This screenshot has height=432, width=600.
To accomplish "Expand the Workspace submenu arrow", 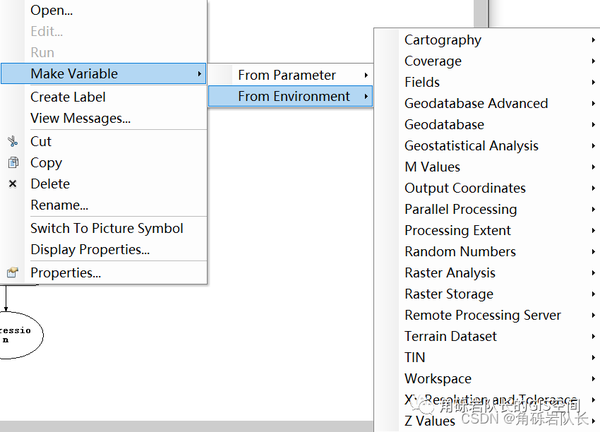I will tap(594, 379).
